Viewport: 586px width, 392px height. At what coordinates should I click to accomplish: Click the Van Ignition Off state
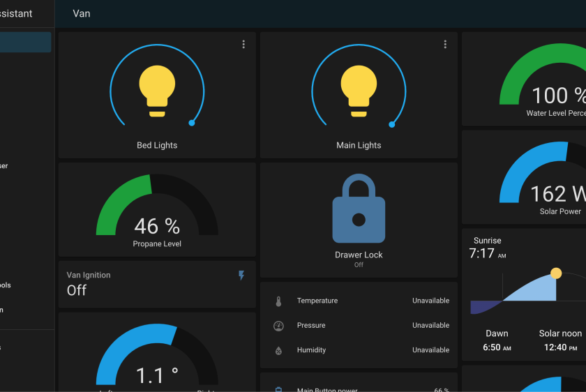click(x=77, y=290)
